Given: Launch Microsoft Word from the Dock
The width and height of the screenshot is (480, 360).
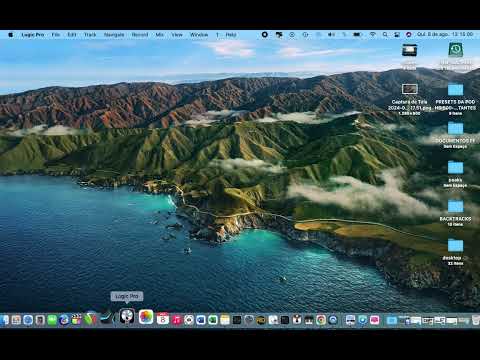Looking at the screenshot, I should (201, 320).
